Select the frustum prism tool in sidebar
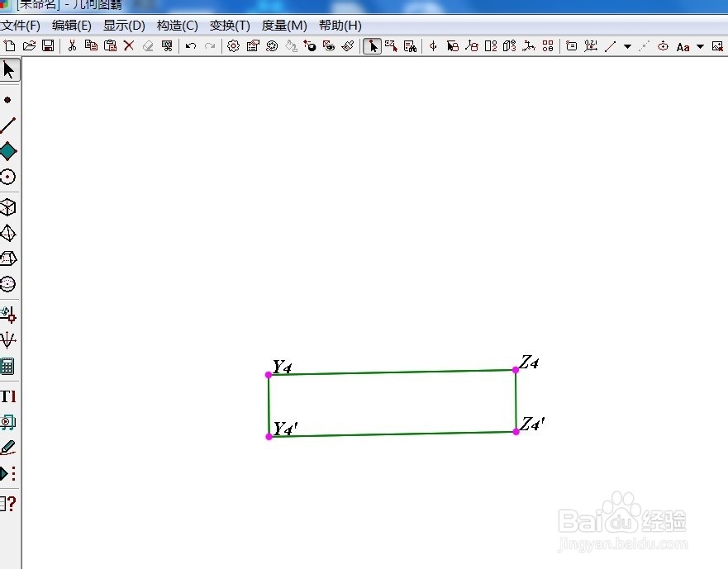The height and width of the screenshot is (569, 728). 8,258
